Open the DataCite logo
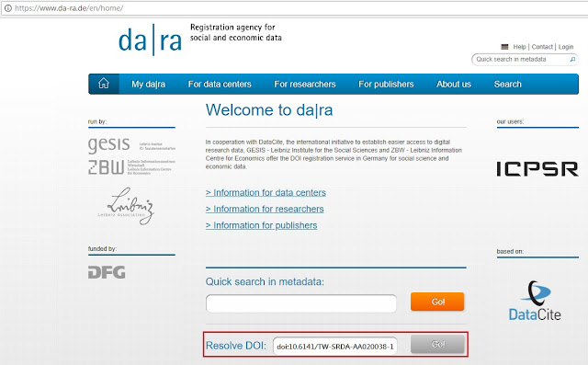The height and width of the screenshot is (365, 588). [535, 301]
